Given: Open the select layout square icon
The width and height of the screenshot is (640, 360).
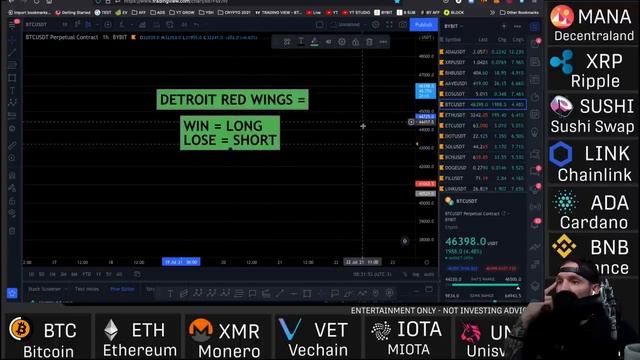Looking at the screenshot, I should (320, 25).
